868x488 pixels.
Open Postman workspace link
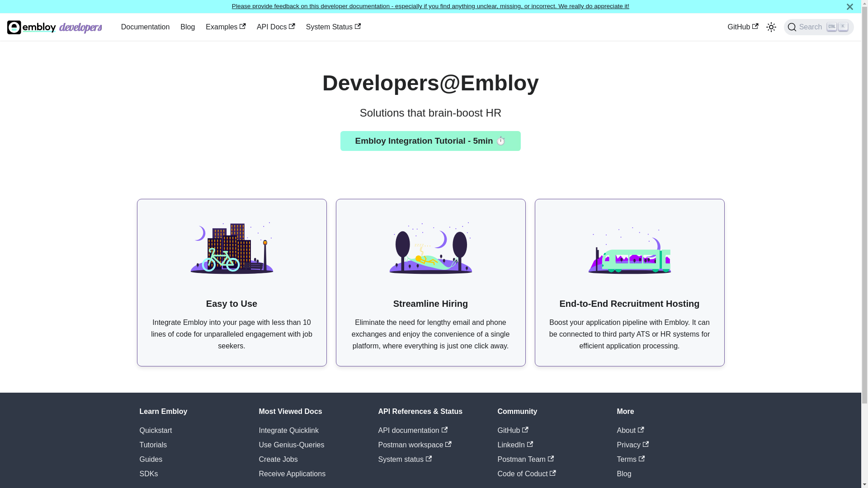(x=415, y=445)
